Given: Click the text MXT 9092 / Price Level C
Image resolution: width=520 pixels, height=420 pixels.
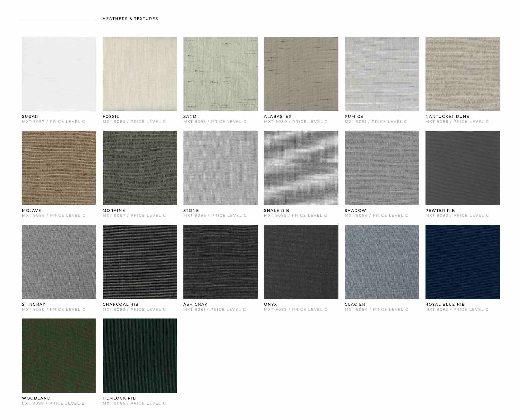Looking at the screenshot, I should [x=457, y=309].
